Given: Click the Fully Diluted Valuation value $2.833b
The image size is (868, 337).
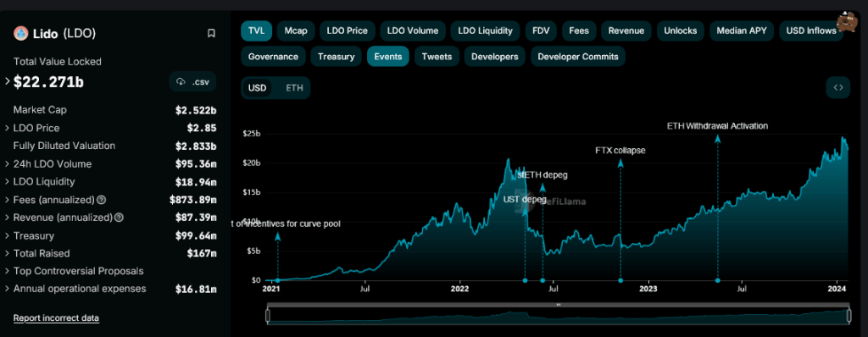Looking at the screenshot, I should 196,146.
